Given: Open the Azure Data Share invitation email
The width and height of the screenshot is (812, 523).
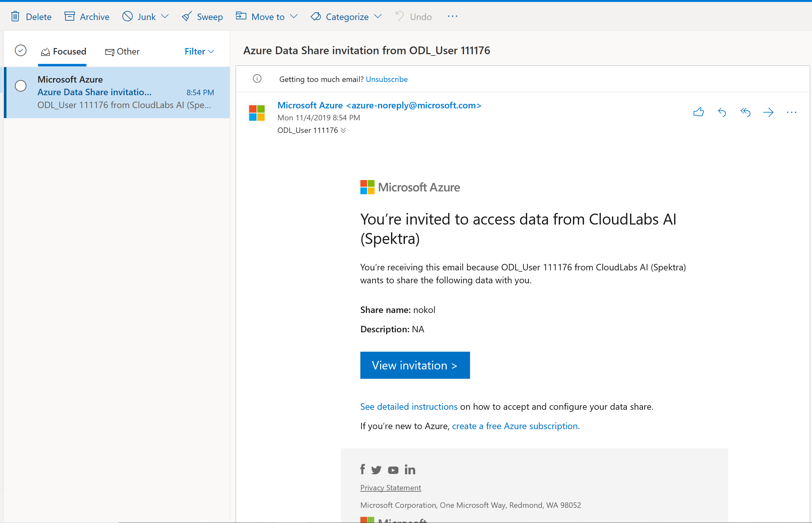Looking at the screenshot, I should (117, 92).
